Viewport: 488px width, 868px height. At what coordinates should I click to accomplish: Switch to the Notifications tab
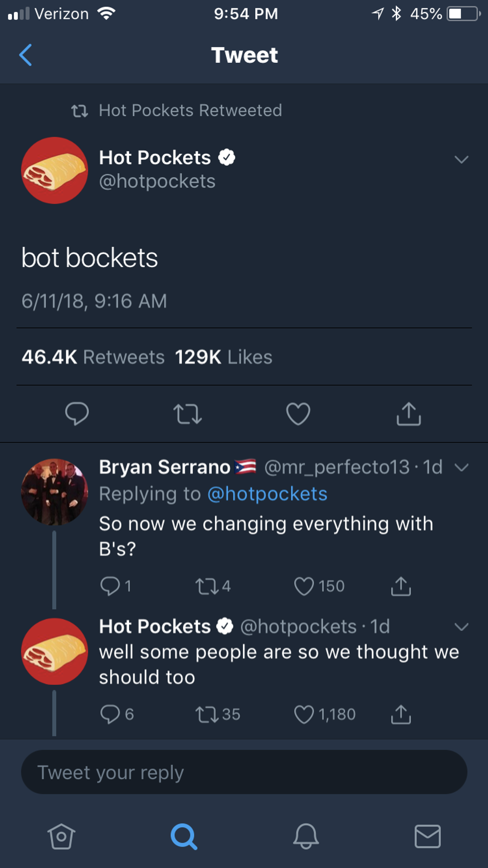click(306, 836)
